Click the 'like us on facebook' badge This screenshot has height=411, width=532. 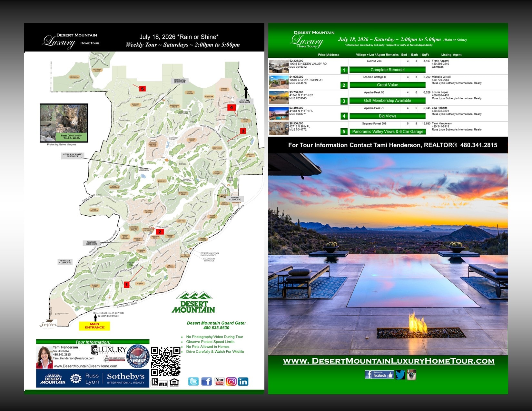click(x=379, y=375)
